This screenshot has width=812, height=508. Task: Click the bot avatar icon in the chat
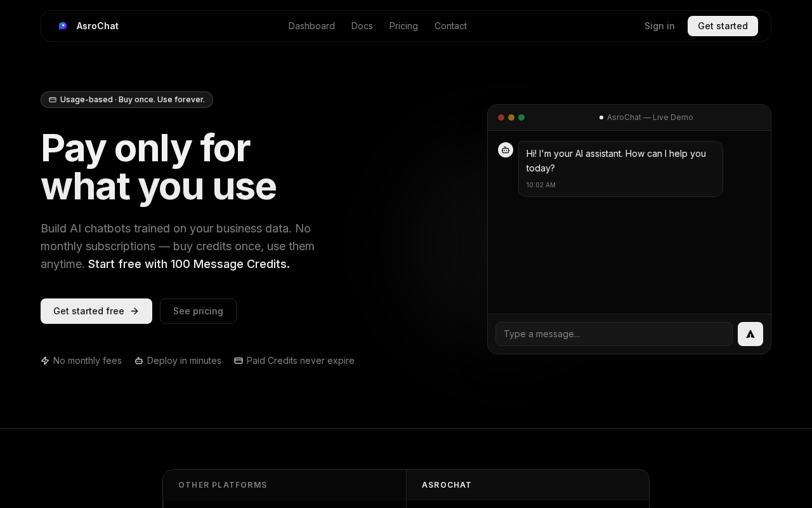point(506,150)
